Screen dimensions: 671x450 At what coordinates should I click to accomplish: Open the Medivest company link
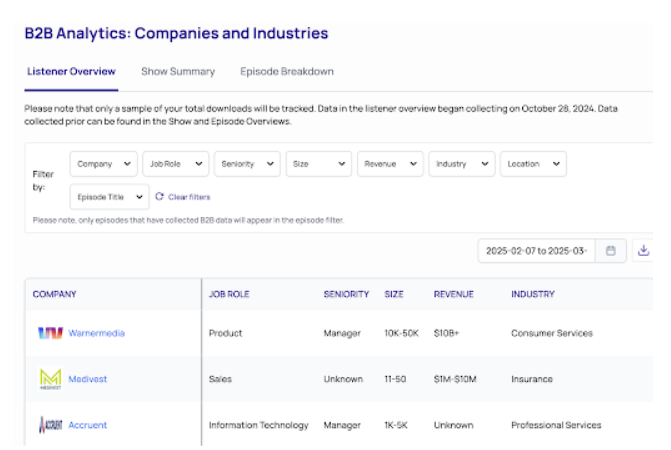88,379
